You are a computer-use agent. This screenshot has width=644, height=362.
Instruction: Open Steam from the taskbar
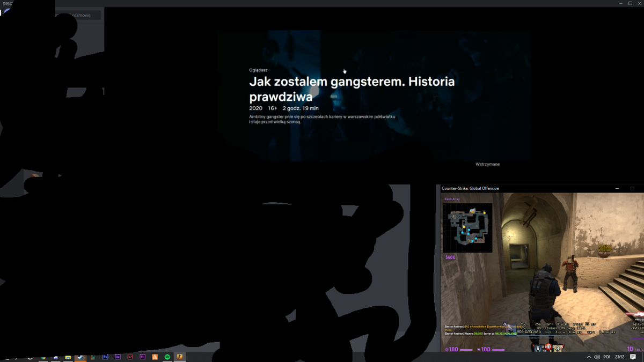pyautogui.click(x=80, y=357)
